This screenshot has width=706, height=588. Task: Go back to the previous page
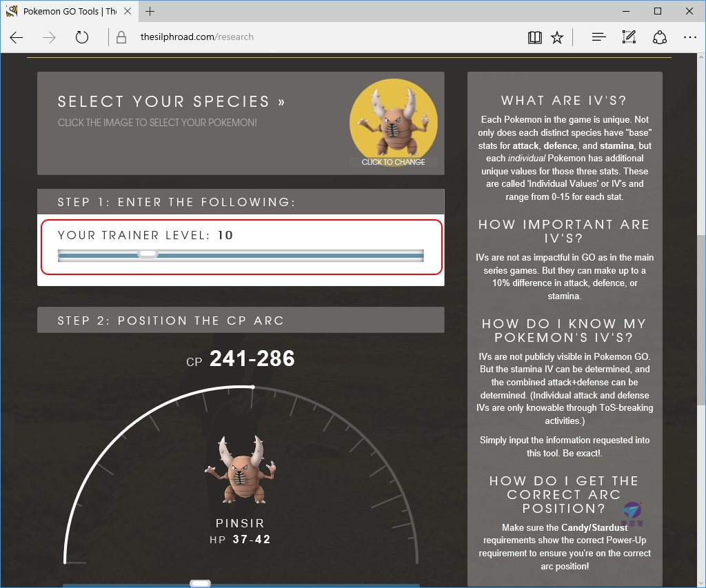coord(17,37)
